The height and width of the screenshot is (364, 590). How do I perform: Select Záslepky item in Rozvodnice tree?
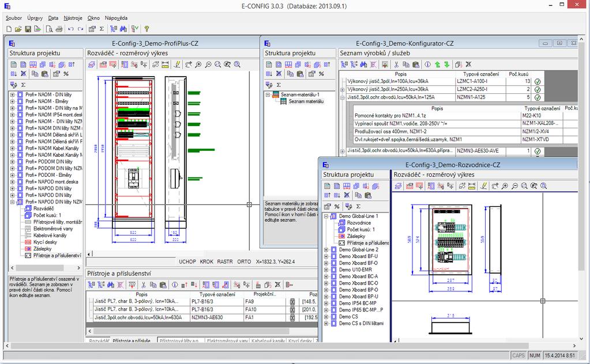356,236
